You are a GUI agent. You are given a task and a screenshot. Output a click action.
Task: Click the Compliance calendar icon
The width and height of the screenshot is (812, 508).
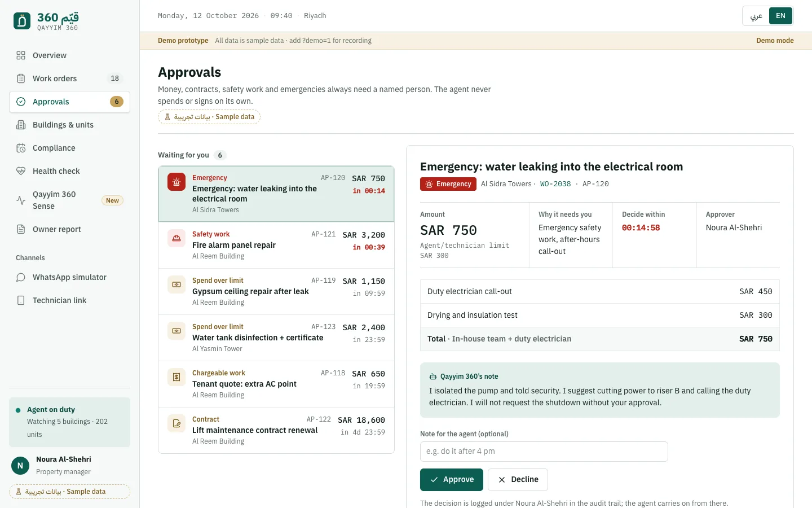21,148
